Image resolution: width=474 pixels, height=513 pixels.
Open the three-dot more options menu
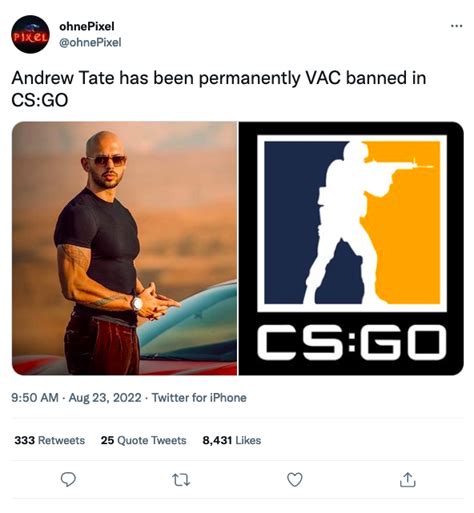pos(456,26)
